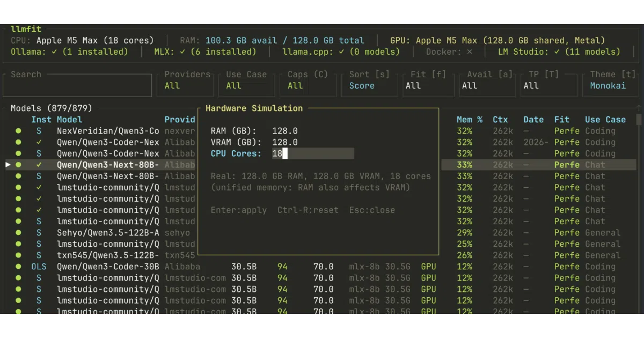The width and height of the screenshot is (644, 338).
Task: Open the Providers filter dropdown
Action: pyautogui.click(x=186, y=85)
